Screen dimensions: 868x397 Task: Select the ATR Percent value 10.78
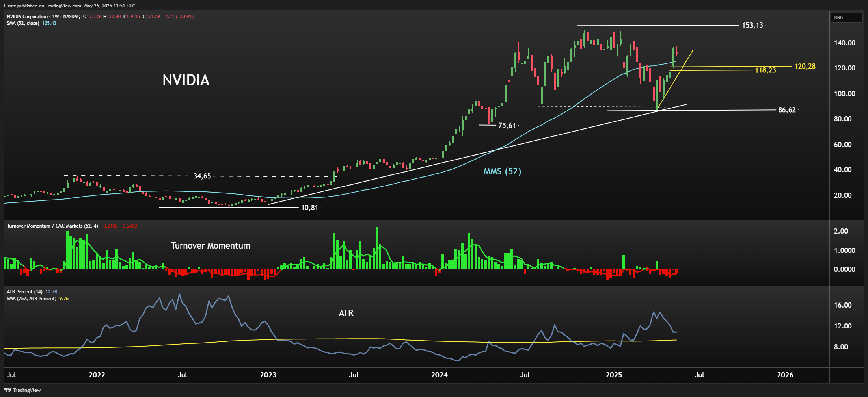[x=51, y=292]
